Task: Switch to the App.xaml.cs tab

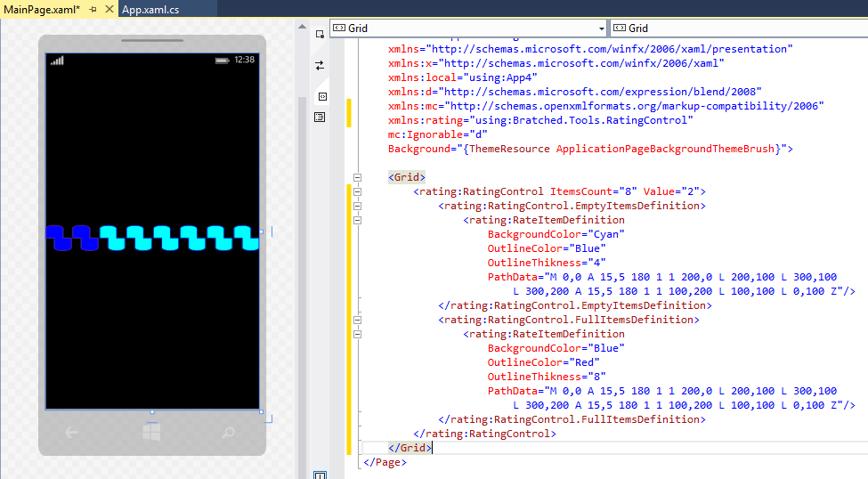Action: 150,10
